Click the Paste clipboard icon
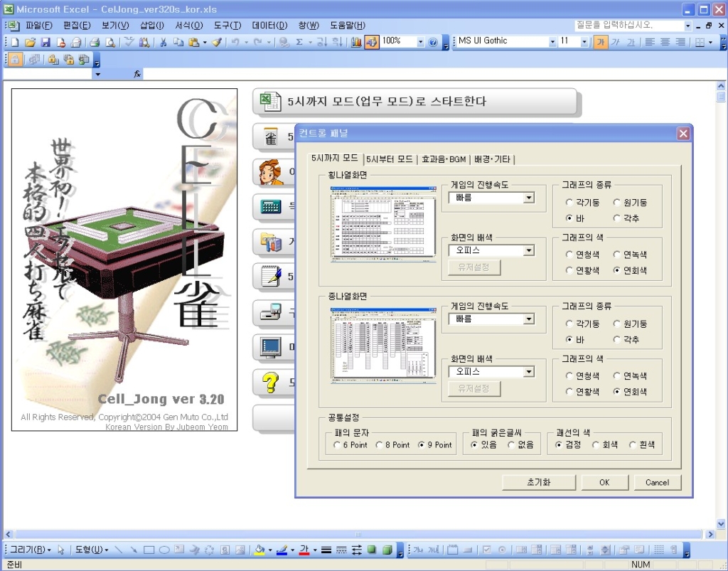 tap(194, 42)
